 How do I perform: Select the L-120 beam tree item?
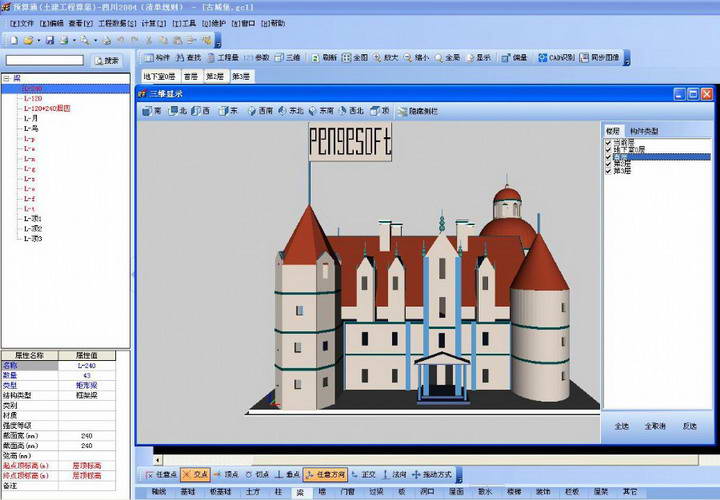coord(33,98)
